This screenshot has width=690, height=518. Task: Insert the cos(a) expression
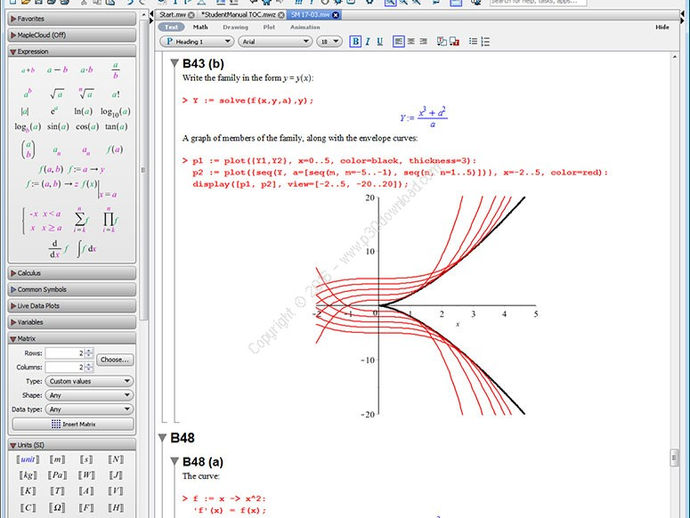[87, 127]
